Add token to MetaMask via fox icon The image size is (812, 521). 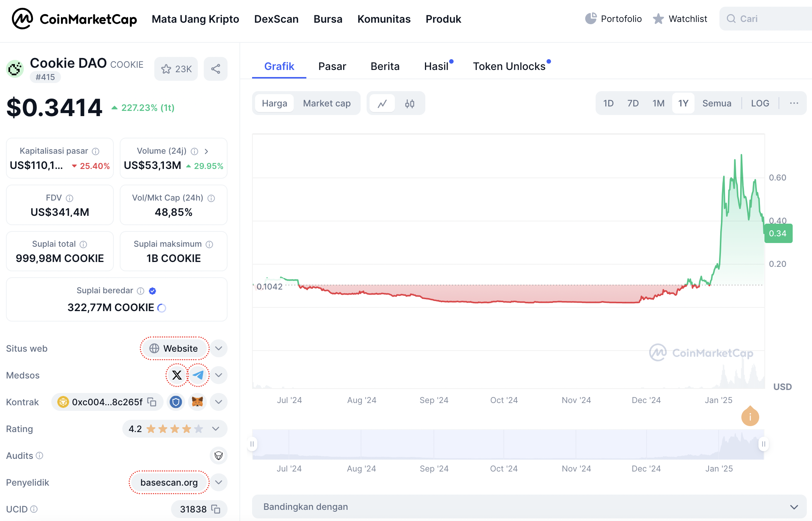point(197,402)
